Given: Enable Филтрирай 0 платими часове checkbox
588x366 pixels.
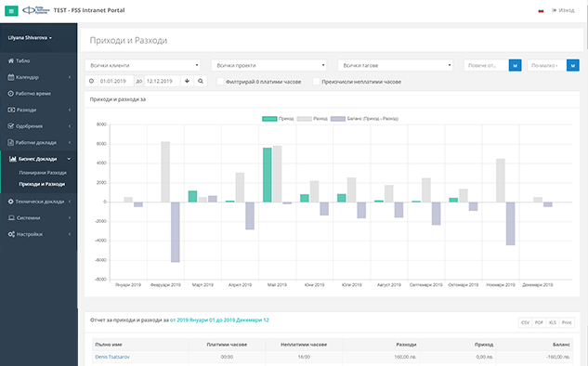Looking at the screenshot, I should pyautogui.click(x=220, y=82).
